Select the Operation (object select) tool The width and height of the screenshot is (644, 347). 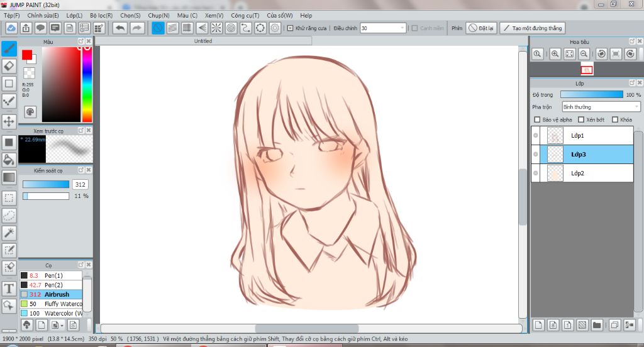click(9, 306)
